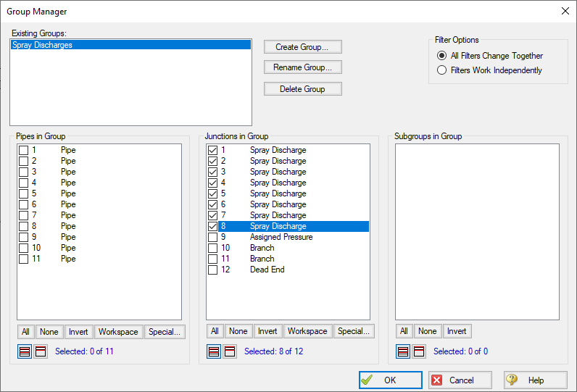This screenshot has width=577, height=392.
Task: Select 'Filters Work Independently' radio option
Action: point(441,70)
